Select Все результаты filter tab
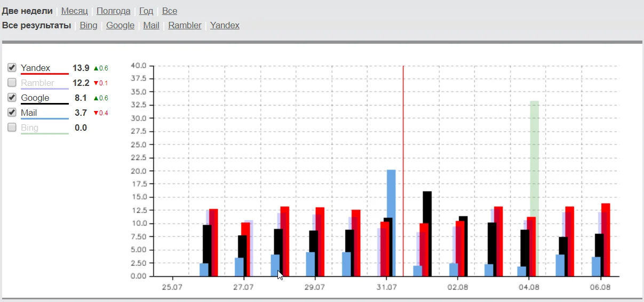 [x=36, y=25]
